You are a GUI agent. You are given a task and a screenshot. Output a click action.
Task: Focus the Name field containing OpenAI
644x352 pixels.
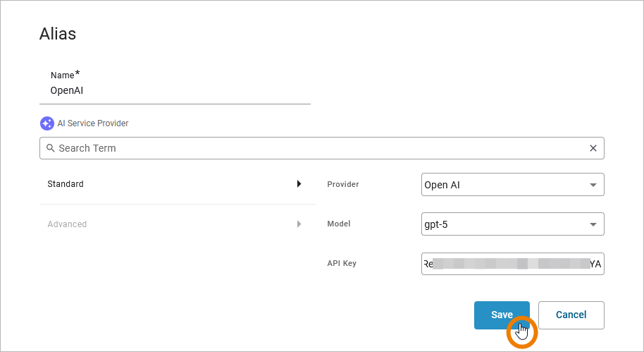coord(175,91)
